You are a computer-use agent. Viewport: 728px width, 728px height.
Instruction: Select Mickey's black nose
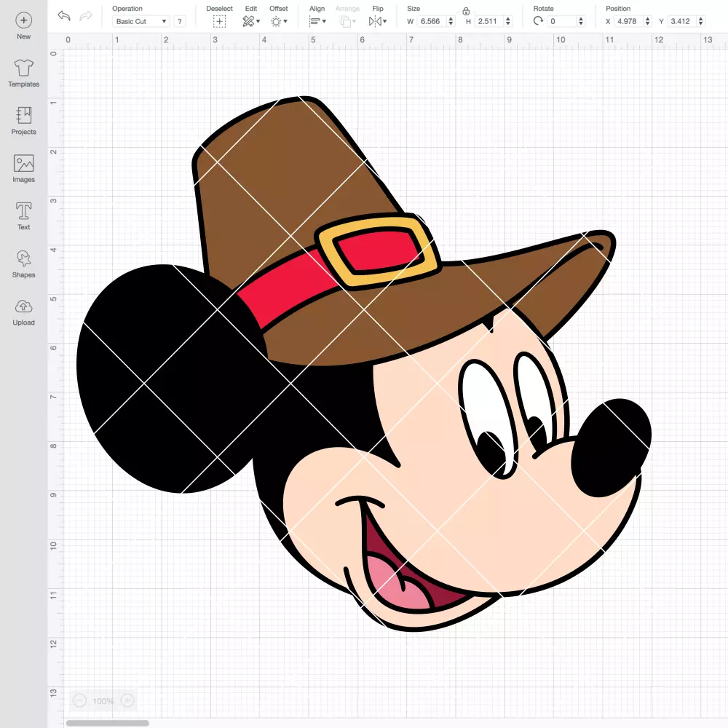pos(611,448)
